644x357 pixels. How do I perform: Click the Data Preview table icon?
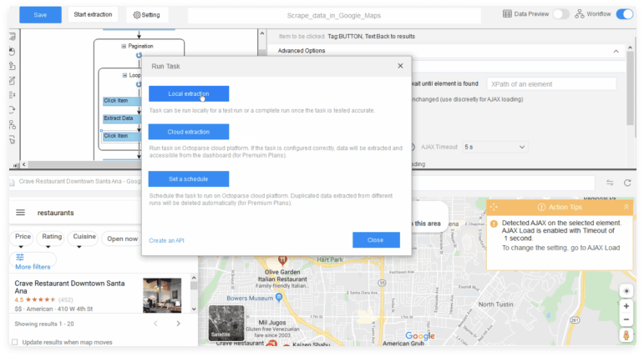click(507, 14)
